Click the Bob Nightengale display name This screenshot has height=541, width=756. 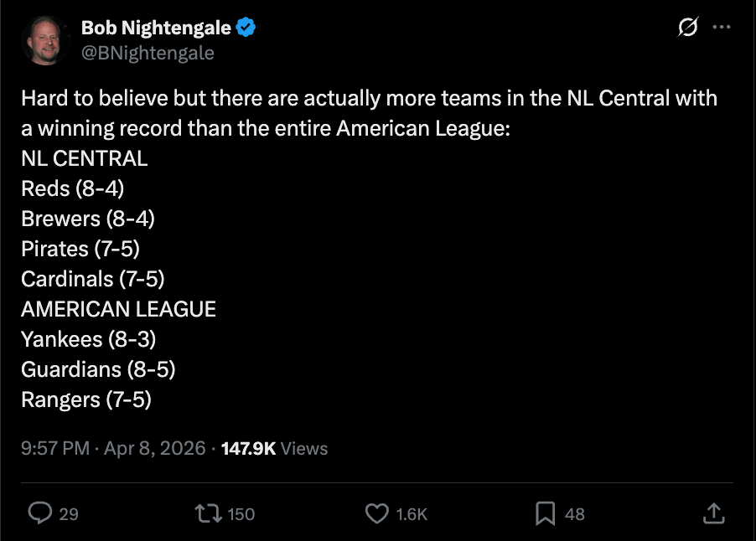[155, 28]
